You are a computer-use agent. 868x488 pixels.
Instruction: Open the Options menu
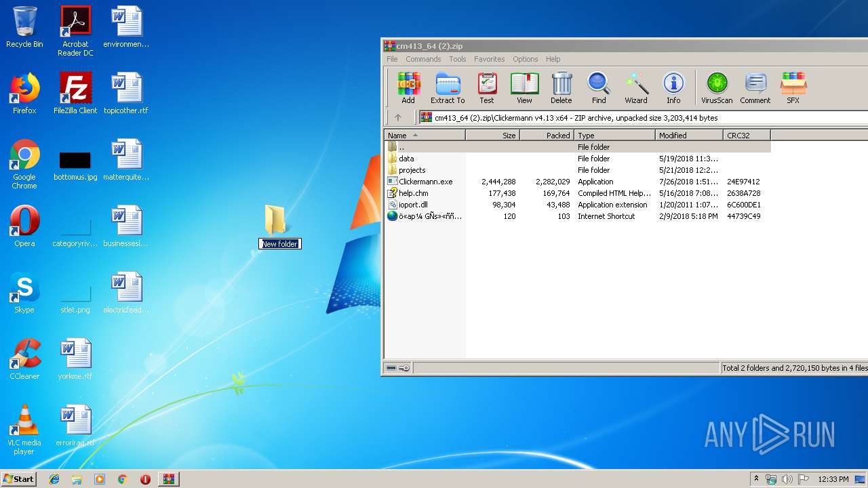(x=525, y=59)
